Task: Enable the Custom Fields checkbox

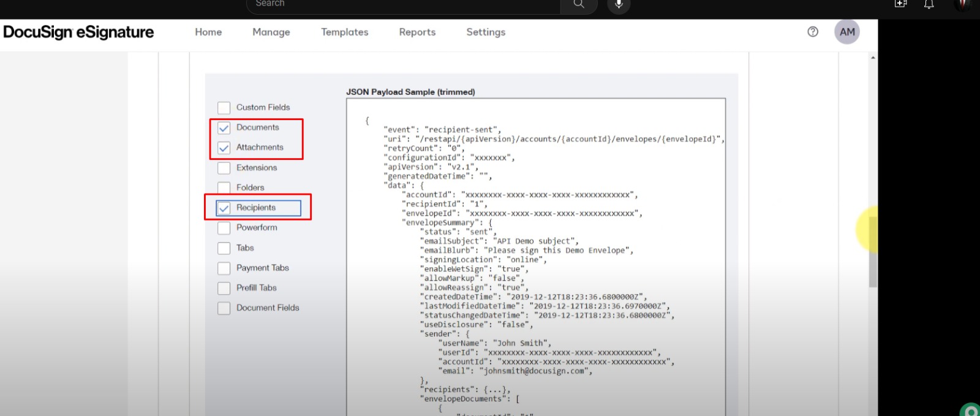Action: (x=224, y=108)
